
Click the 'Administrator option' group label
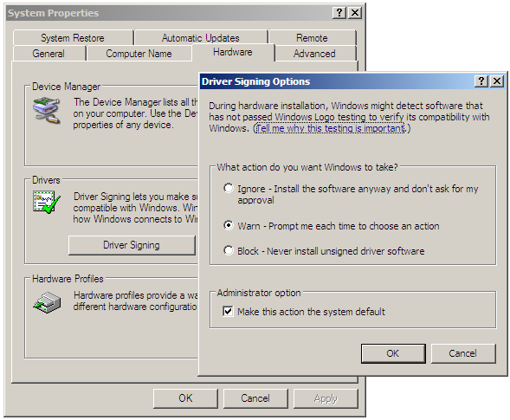tap(259, 293)
